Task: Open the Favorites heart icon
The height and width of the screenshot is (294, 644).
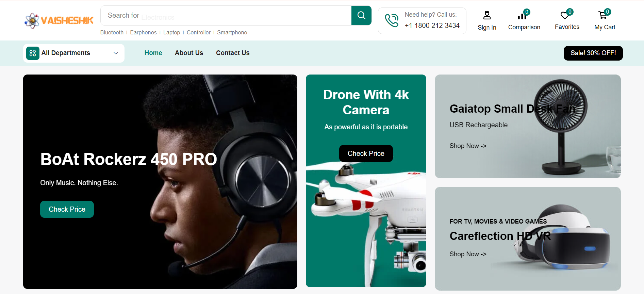Action: [x=565, y=15]
